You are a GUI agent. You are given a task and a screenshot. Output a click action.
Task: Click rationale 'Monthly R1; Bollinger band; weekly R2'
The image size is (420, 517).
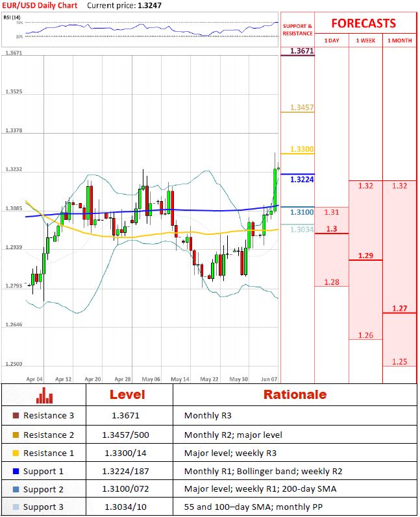[264, 471]
